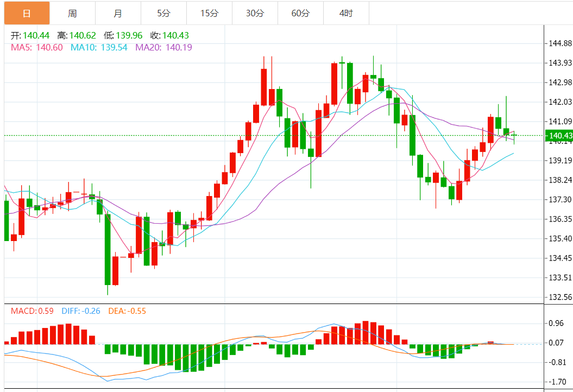Click the 133.51 price axis label
The height and width of the screenshot is (392, 573).
[560, 277]
